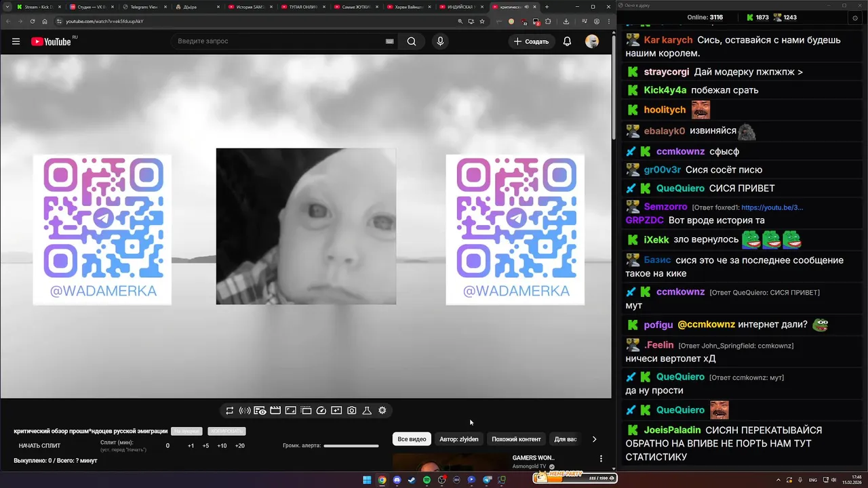
Task: Open Chrome downloads icon
Action: coord(566,21)
